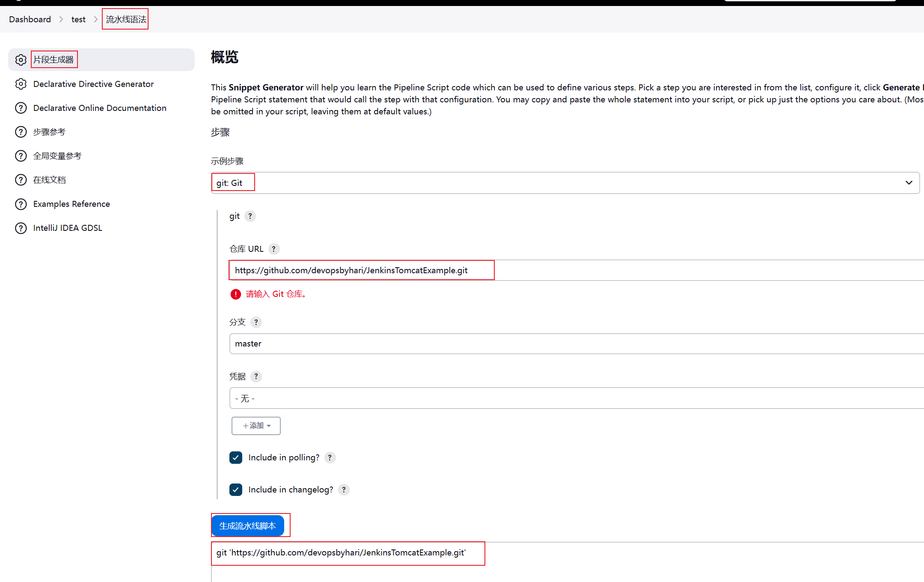Open 步骤参考 in the sidebar

[x=49, y=132]
